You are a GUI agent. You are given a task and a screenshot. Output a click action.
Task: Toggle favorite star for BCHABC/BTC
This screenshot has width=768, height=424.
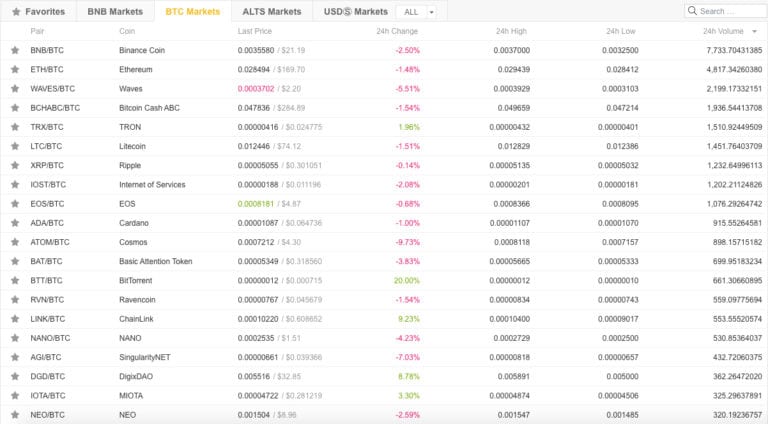(x=15, y=108)
